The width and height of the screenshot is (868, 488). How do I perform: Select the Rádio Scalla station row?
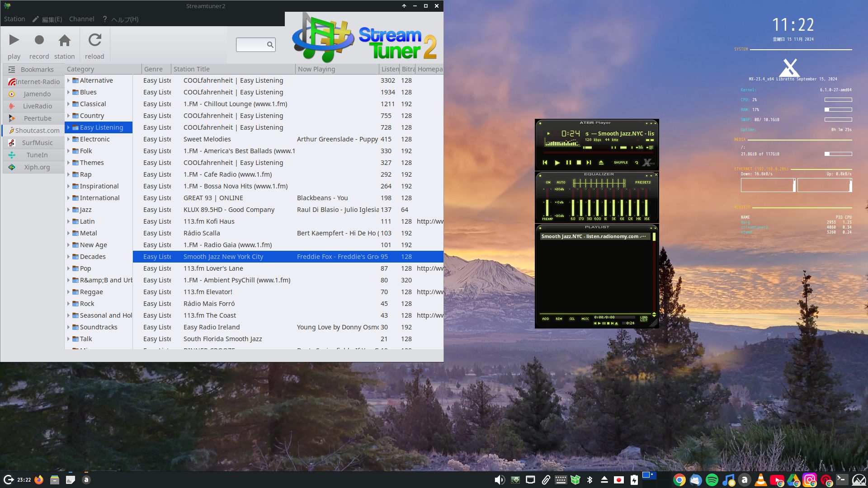(x=288, y=233)
